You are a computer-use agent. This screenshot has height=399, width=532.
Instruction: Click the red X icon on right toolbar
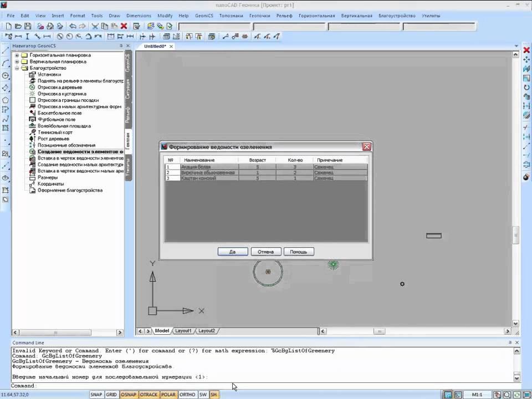pos(526,50)
